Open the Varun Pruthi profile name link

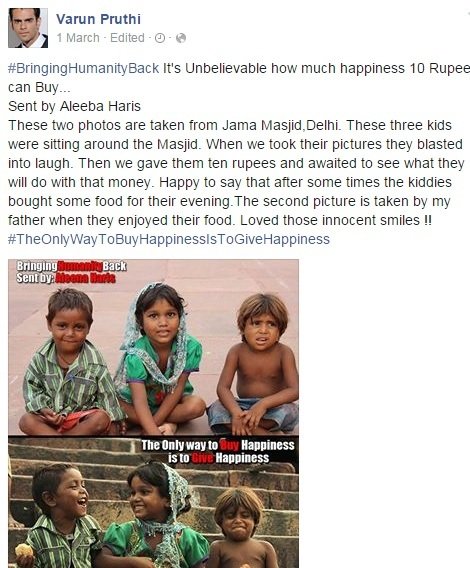(x=98, y=19)
